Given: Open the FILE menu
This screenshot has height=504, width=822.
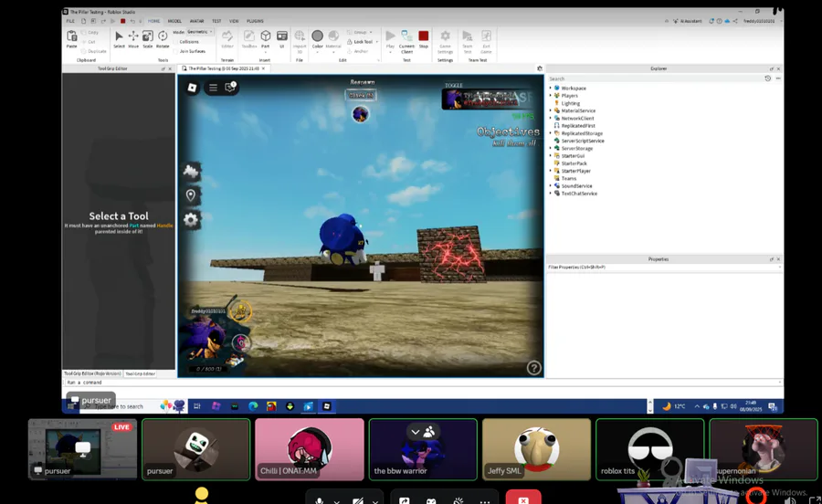Looking at the screenshot, I should (x=70, y=22).
